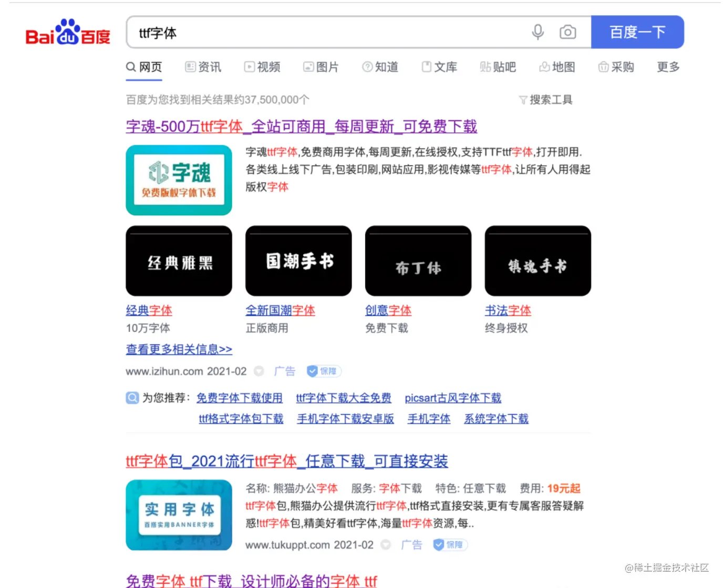
Task: Open recommended search 手机字体
Action: click(429, 419)
